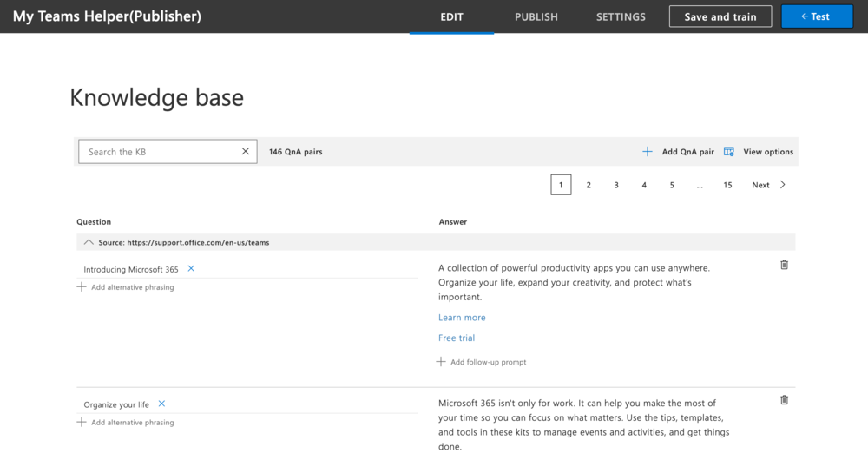Screen dimensions: 868x460
Task: Add alternative phrasing to Organize your life
Action: coord(132,422)
